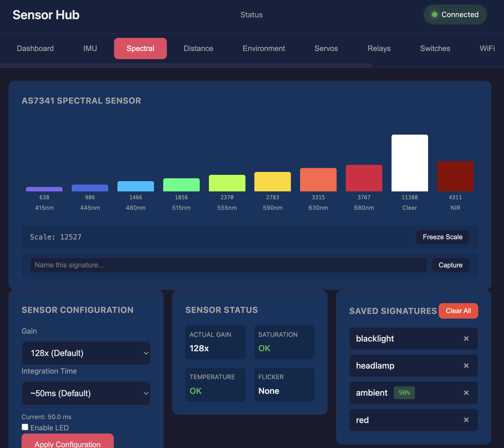Open the Gain dropdown
This screenshot has height=448, width=504.
(86, 353)
